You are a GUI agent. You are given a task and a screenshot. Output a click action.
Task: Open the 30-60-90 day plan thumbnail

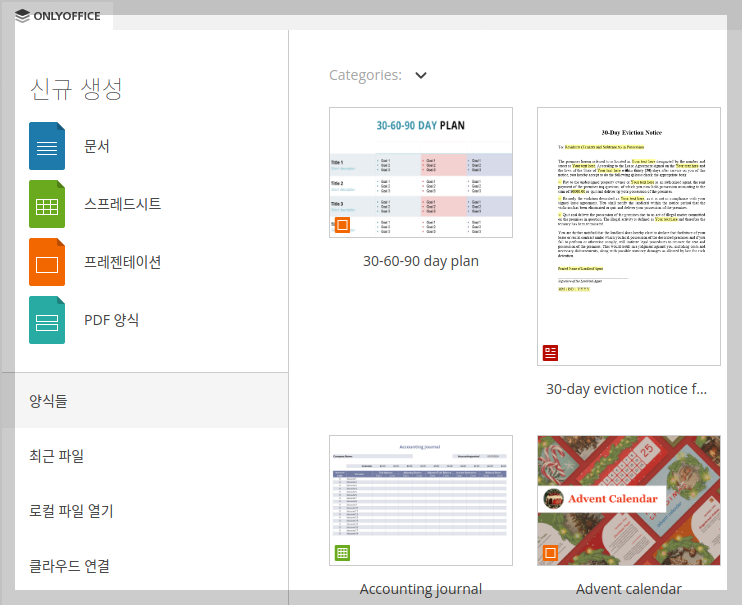[421, 172]
